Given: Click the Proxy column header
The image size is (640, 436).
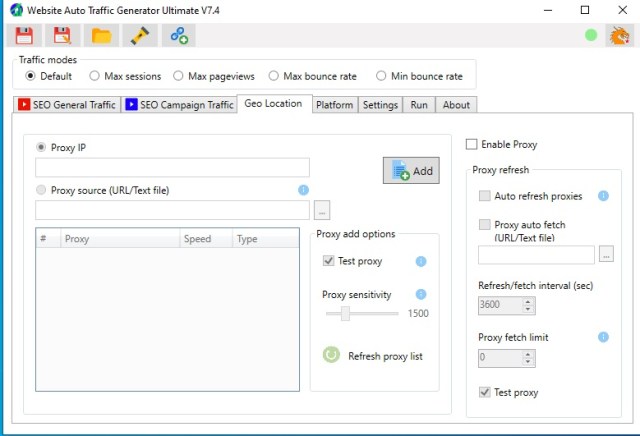Looking at the screenshot, I should tap(120, 239).
